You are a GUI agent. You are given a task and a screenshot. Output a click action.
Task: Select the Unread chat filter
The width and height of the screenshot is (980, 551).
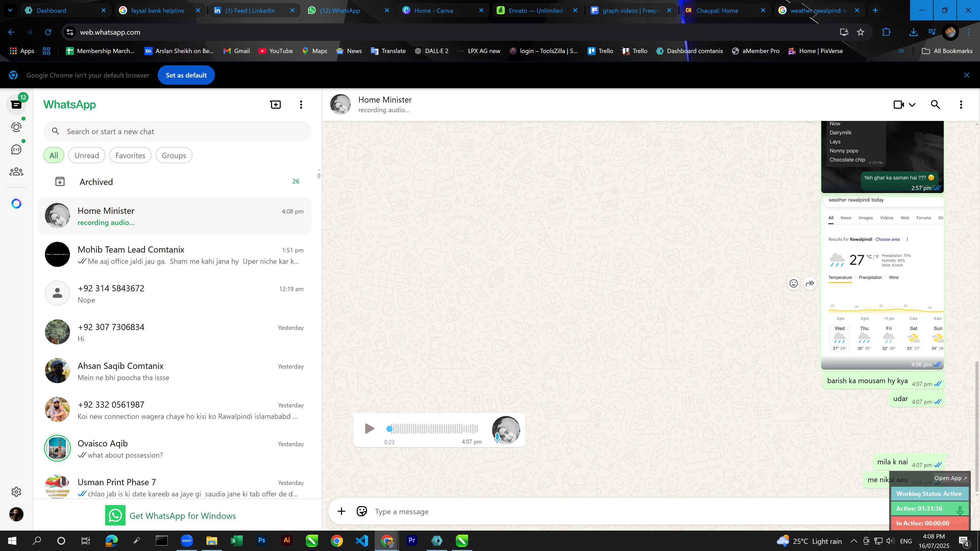point(87,155)
